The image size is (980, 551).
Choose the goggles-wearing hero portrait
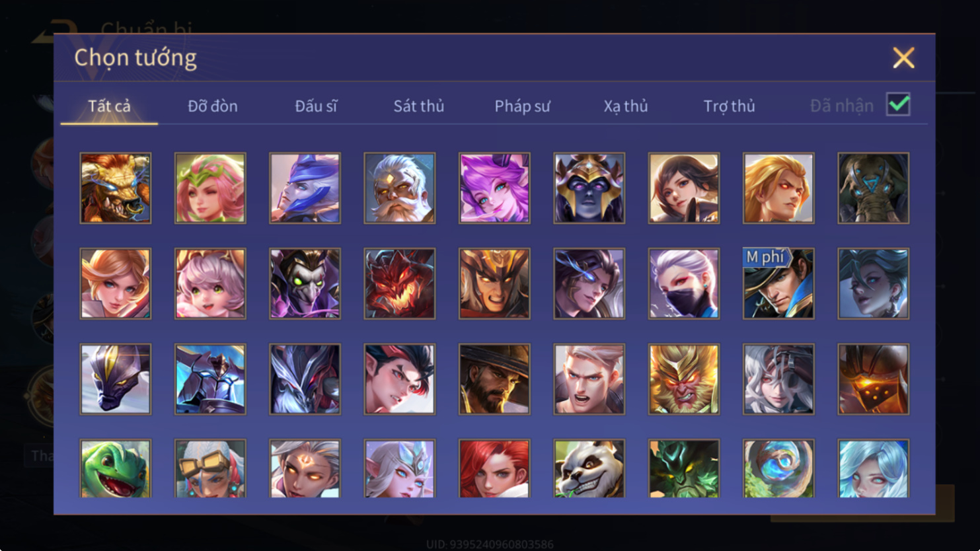pos(210,468)
